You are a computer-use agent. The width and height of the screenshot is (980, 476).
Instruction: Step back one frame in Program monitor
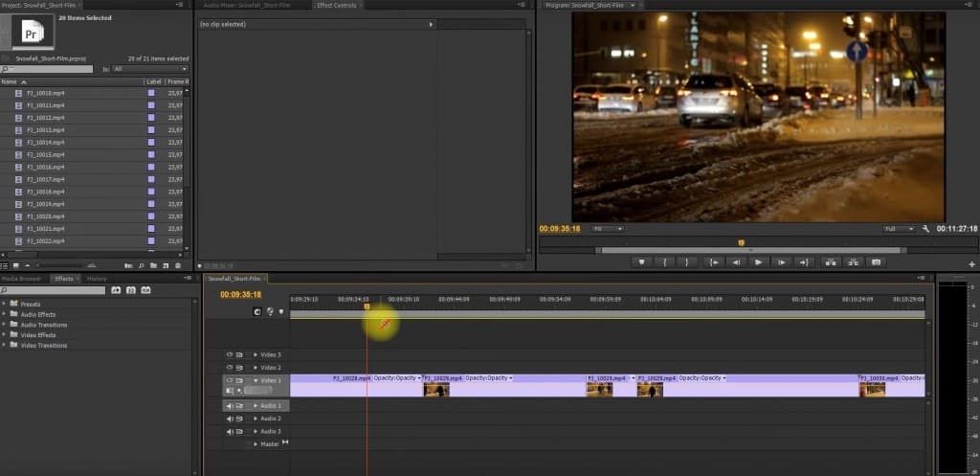[x=736, y=262]
